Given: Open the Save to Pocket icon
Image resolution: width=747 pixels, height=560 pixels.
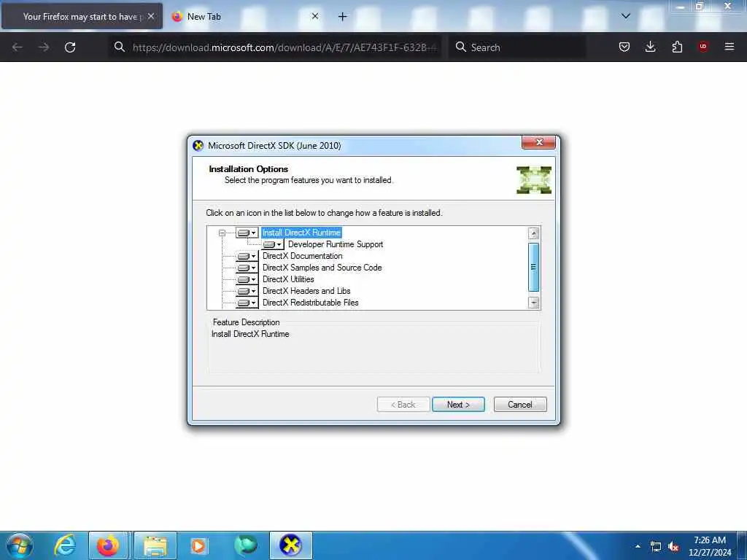Looking at the screenshot, I should [x=624, y=47].
